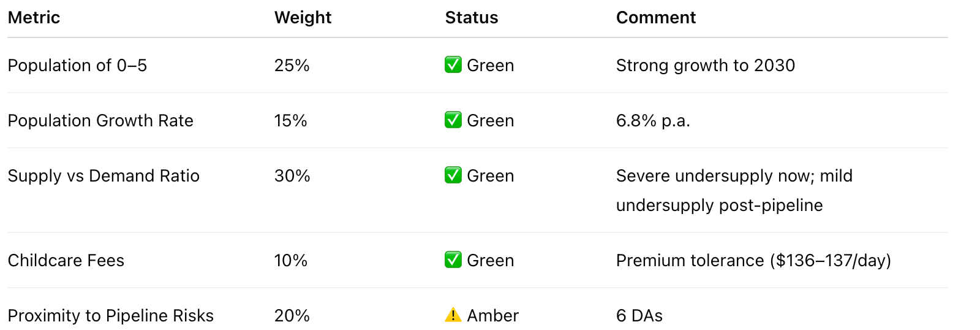Select the Premium tolerance comment text
Screen dimensions: 980x330
[753, 261]
